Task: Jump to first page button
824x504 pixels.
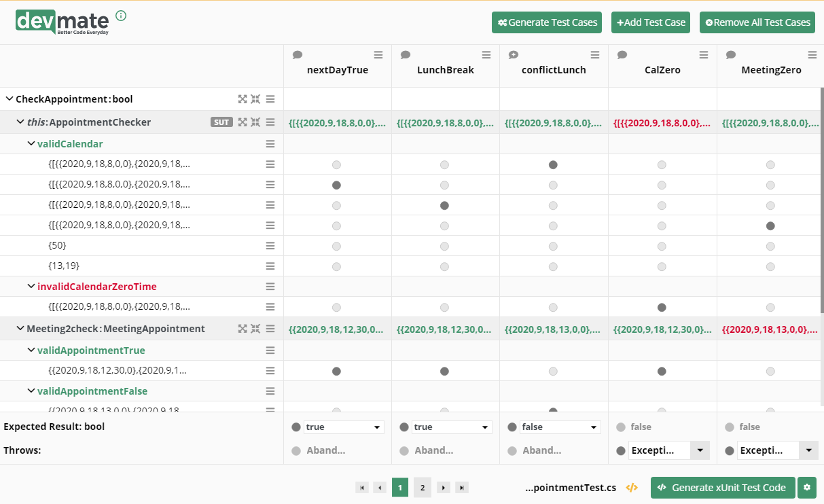Action: click(x=362, y=488)
